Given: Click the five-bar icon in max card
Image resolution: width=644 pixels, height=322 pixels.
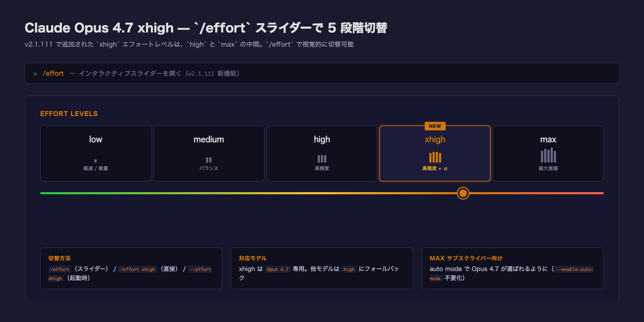Looking at the screenshot, I should point(548,155).
